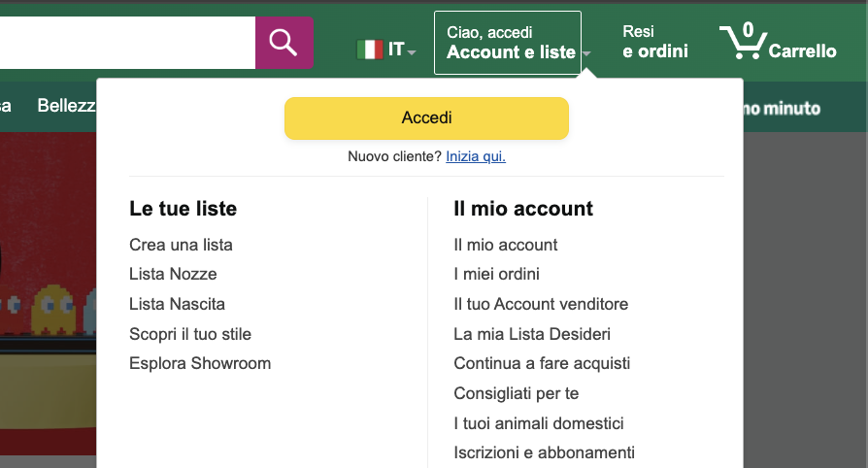868x468 pixels.
Task: Select Il tuo Account venditore
Action: [541, 304]
